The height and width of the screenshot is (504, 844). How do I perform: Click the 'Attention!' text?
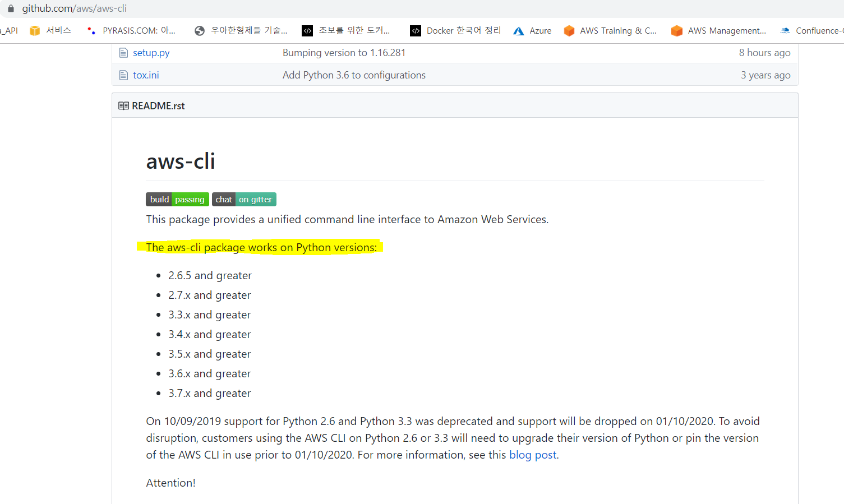pos(171,483)
